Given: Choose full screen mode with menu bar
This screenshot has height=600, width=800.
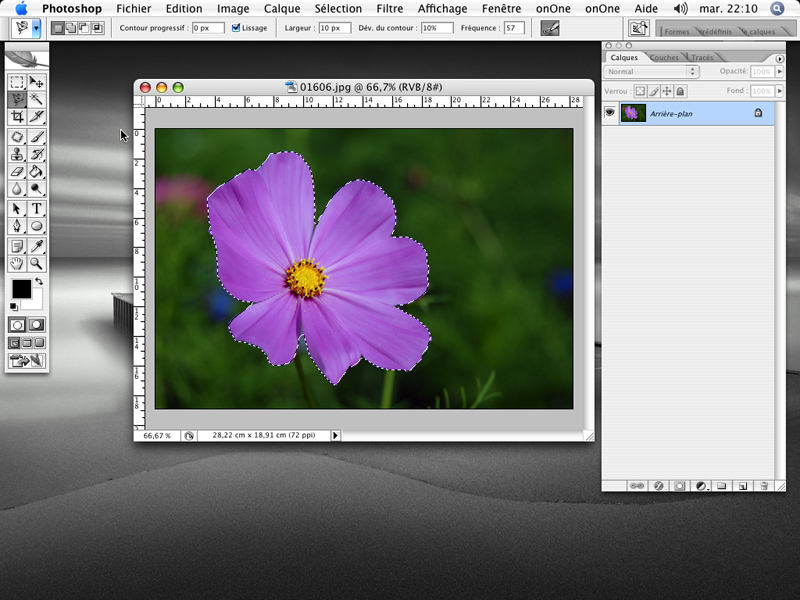Looking at the screenshot, I should tap(27, 343).
